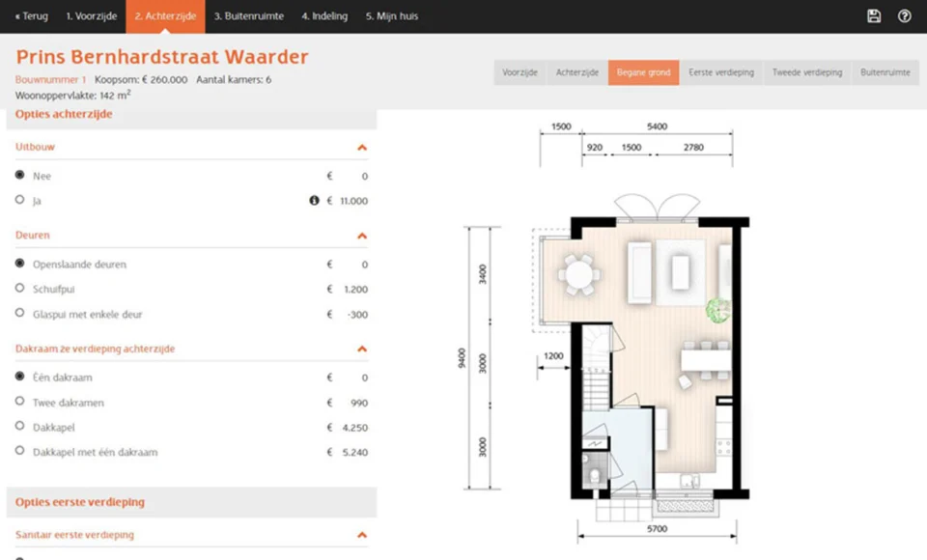927x560 pixels.
Task: Choose Openslaande deuren radio button
Action: [20, 264]
